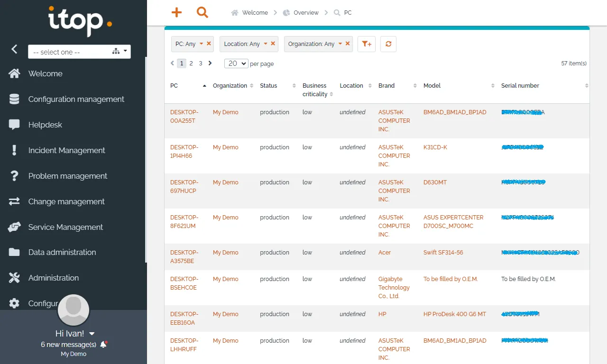Open the Welcome menu item
The height and width of the screenshot is (364, 607).
[46, 73]
